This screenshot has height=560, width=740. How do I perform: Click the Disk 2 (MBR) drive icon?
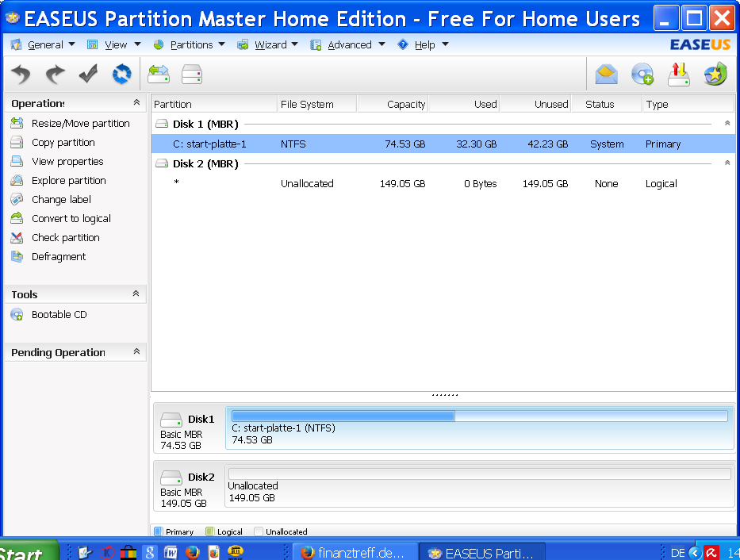(162, 163)
